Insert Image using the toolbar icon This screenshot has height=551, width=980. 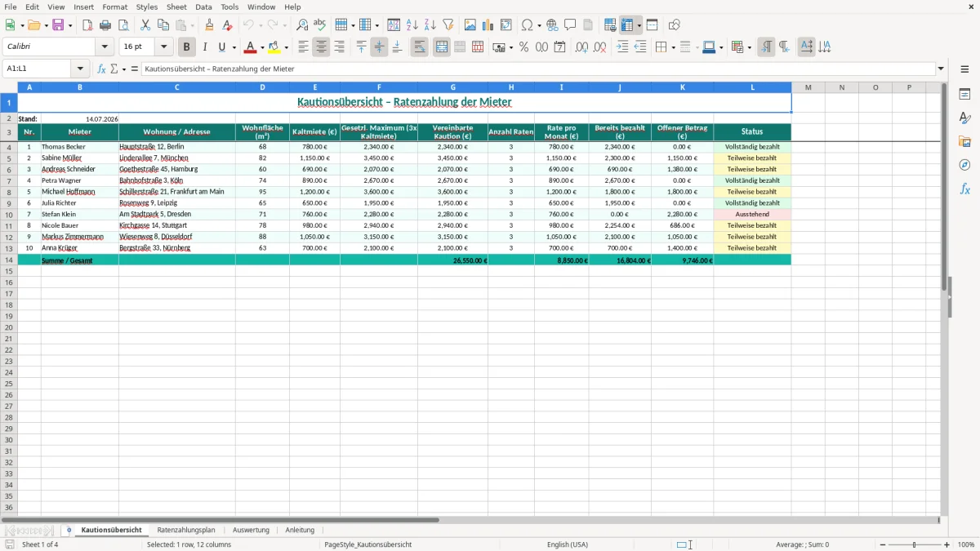[470, 25]
